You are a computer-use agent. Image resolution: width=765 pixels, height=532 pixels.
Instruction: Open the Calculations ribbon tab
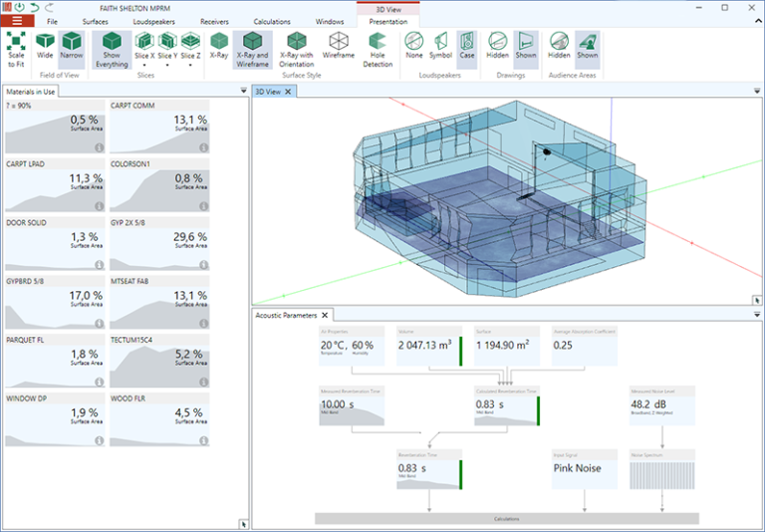coord(272,21)
